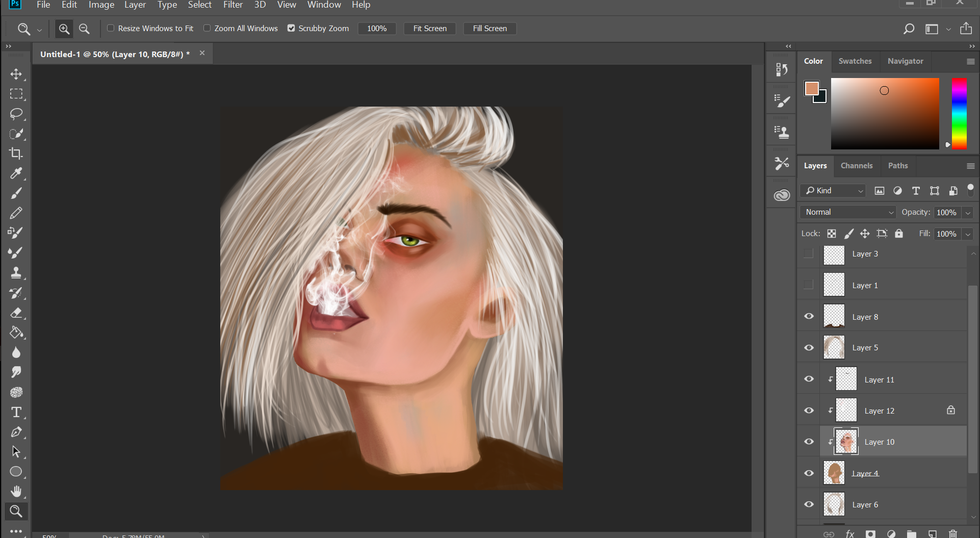Select the Pencil tool
This screenshot has width=980, height=538.
16,213
